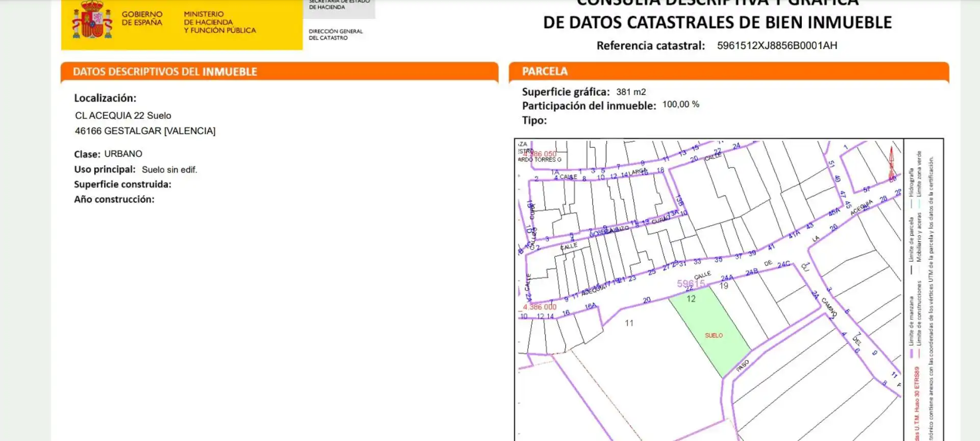Select '46166 GESTALGAR [VALENCIA]' text

[x=145, y=131]
